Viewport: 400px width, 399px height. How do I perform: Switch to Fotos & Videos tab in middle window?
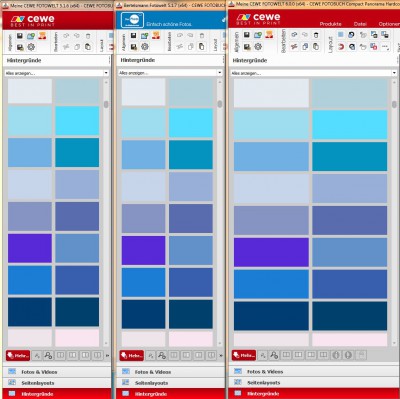tap(170, 372)
